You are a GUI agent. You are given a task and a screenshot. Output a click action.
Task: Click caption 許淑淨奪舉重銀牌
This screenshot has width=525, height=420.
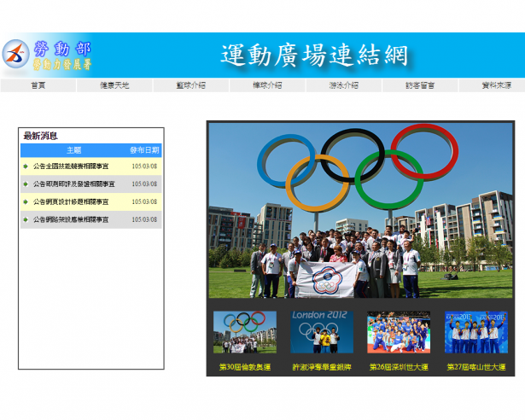(322, 367)
